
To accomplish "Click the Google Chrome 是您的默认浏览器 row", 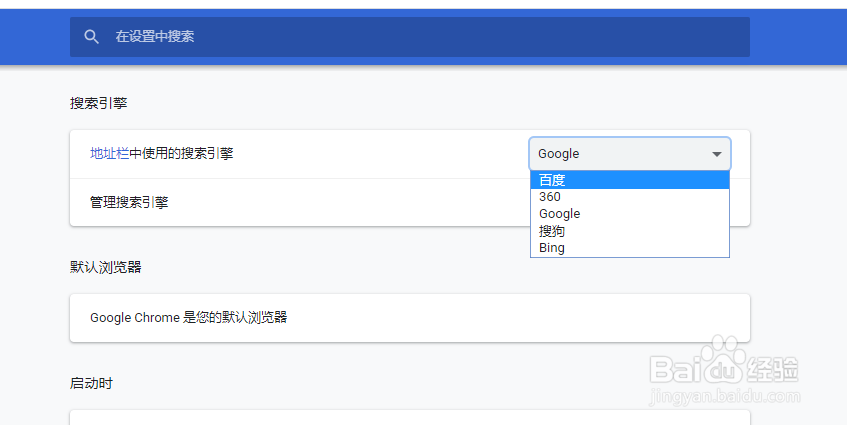I will (x=409, y=318).
